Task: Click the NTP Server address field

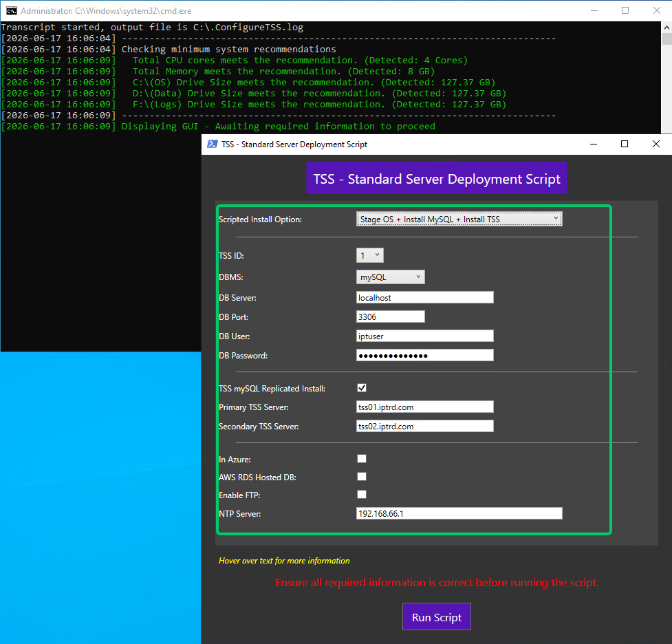Action: (x=459, y=514)
